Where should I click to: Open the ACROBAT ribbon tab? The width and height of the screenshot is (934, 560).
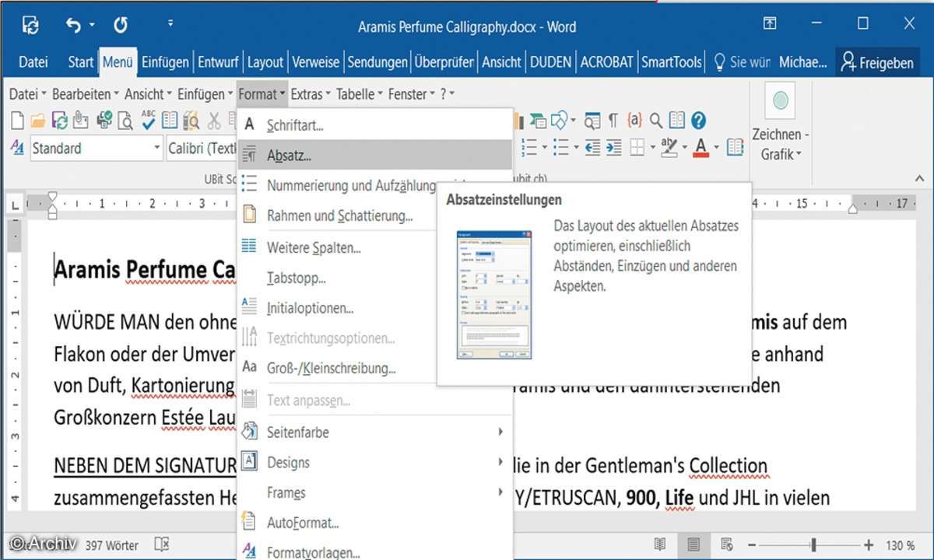click(607, 62)
